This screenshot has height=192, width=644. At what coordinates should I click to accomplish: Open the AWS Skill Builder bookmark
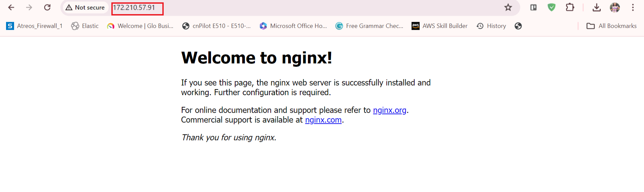(x=439, y=26)
